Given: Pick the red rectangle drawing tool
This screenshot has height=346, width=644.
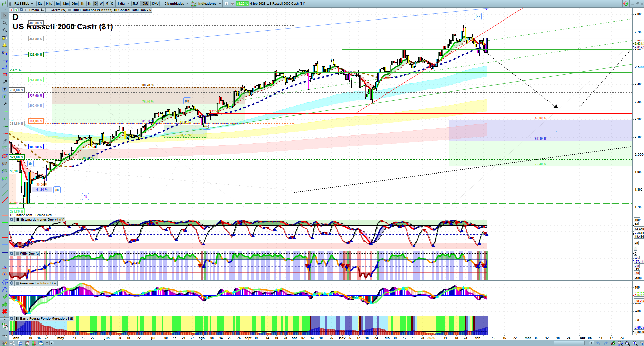Looking at the screenshot, I should [x=5, y=75].
